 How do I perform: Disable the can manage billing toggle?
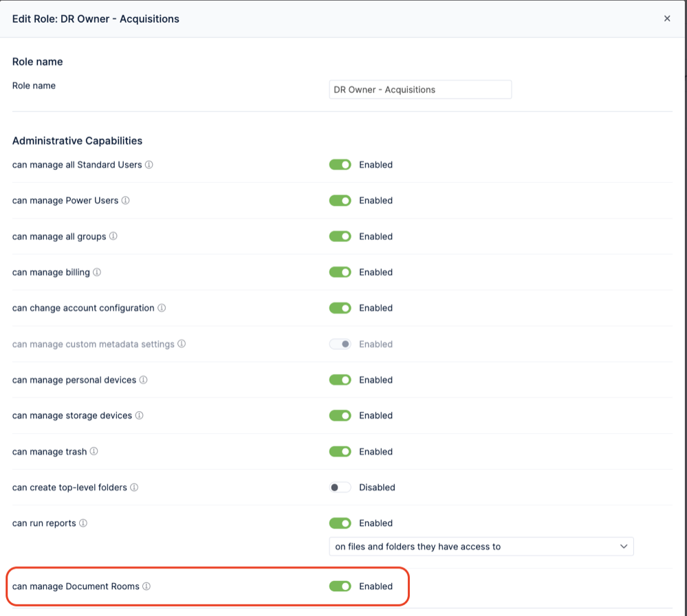340,272
